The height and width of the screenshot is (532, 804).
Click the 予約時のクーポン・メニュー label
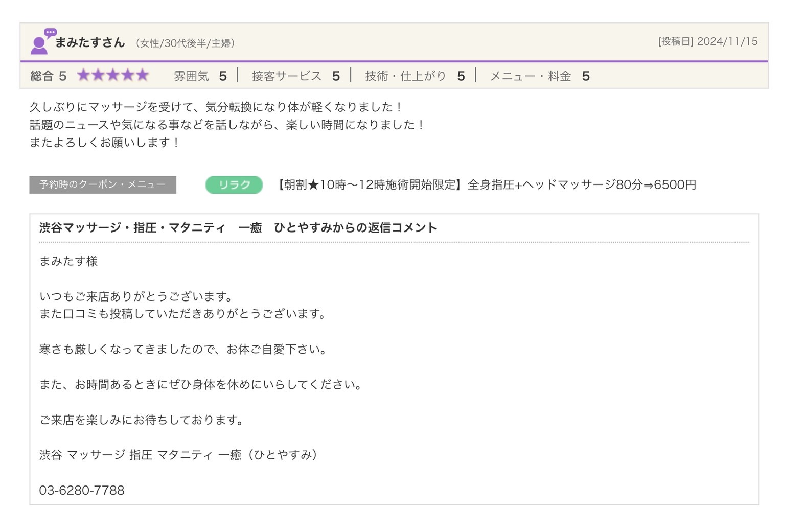103,184
